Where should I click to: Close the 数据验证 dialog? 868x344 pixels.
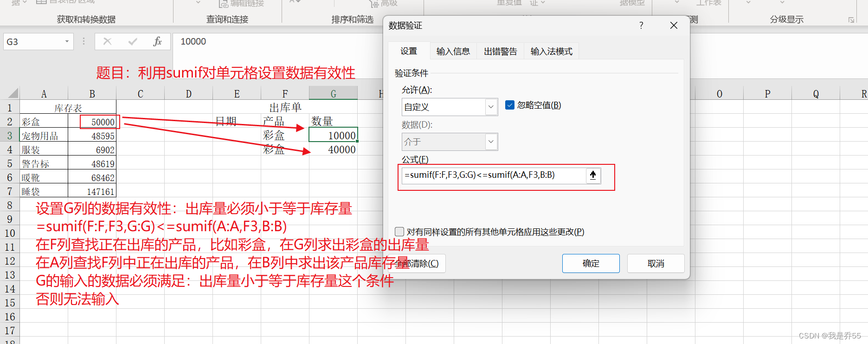click(x=674, y=26)
